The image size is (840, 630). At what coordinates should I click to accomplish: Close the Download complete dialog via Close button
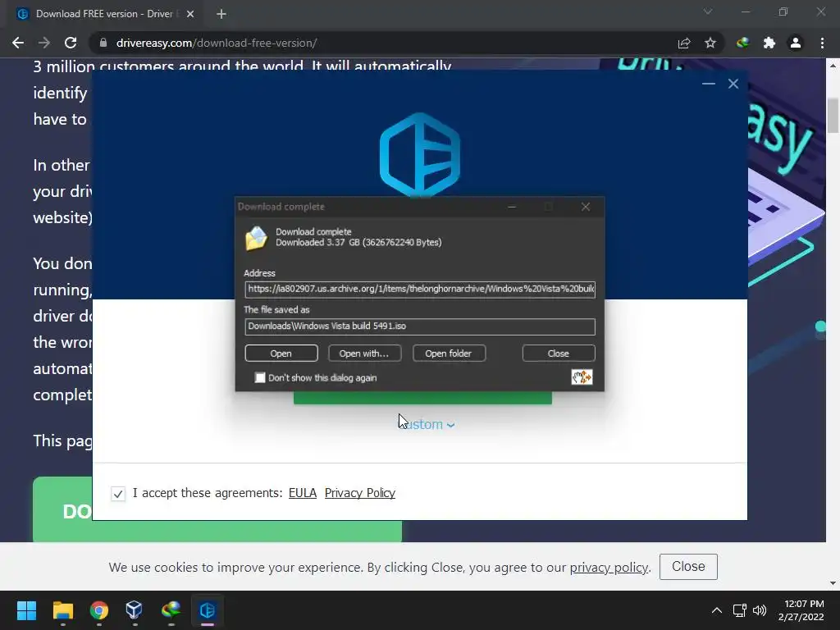tap(558, 354)
